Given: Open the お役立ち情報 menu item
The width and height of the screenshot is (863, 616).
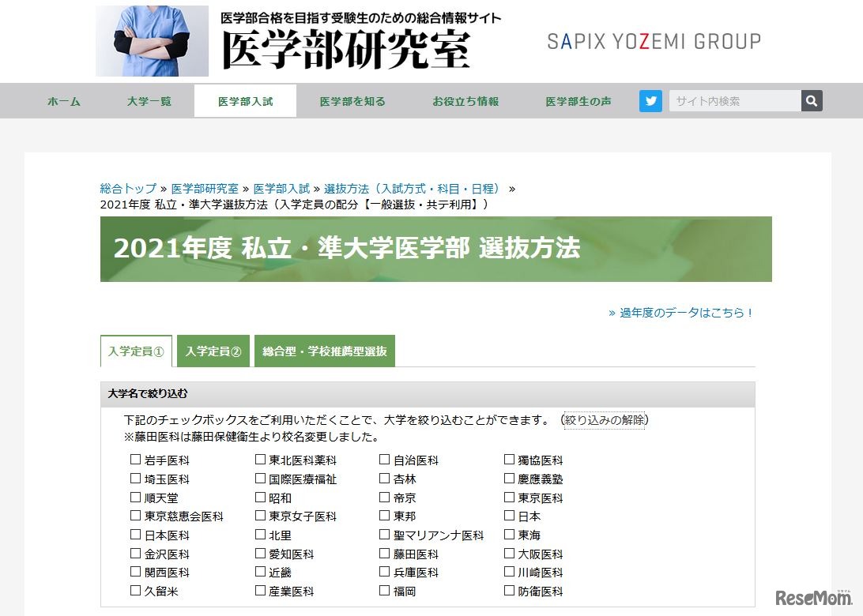Looking at the screenshot, I should (464, 100).
